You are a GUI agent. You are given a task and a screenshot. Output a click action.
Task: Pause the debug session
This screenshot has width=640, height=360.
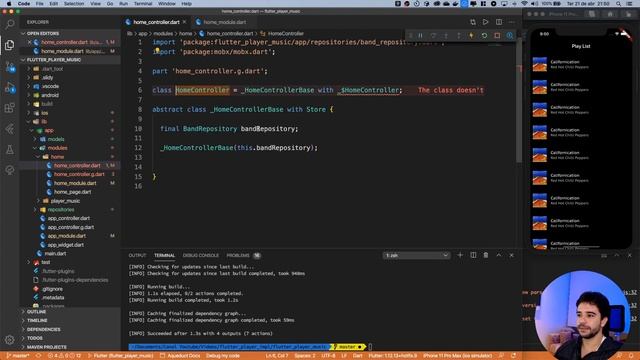coord(420,36)
